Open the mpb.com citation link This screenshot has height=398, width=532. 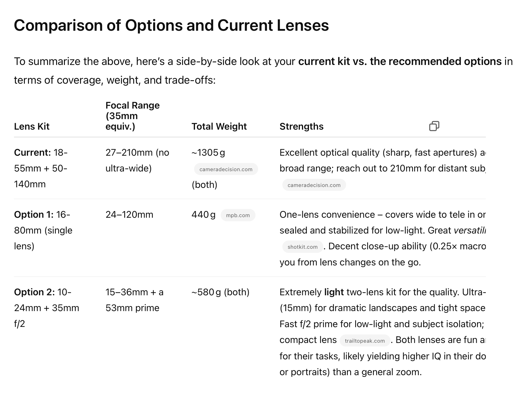(238, 215)
